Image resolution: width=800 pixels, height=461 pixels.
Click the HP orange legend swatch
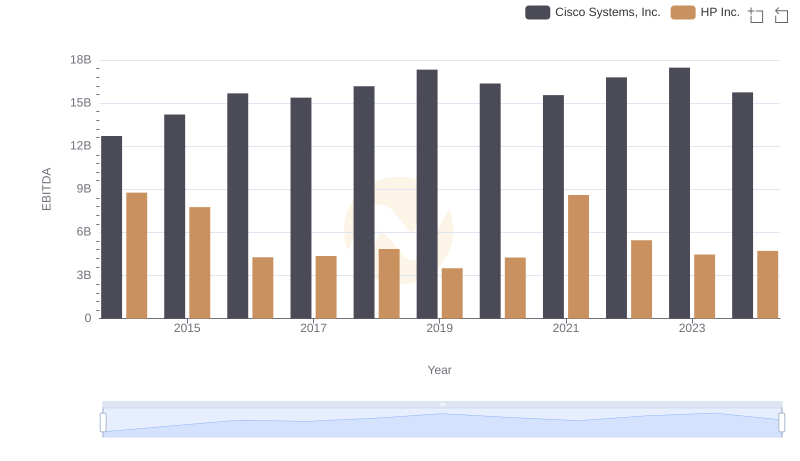tap(683, 12)
